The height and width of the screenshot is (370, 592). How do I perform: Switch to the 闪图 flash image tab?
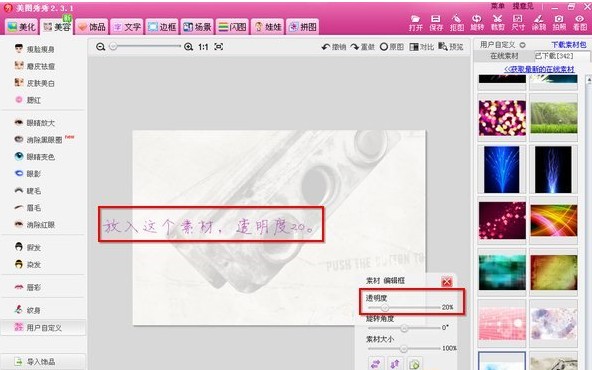232,27
